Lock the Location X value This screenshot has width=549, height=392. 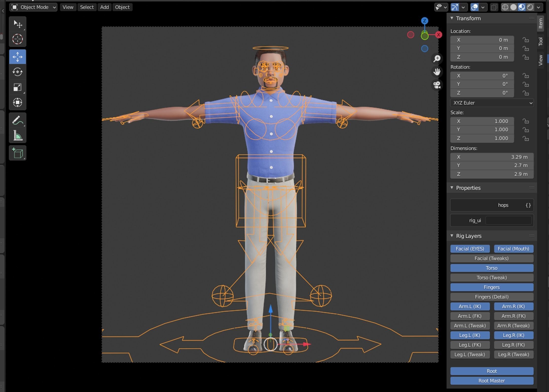(526, 40)
